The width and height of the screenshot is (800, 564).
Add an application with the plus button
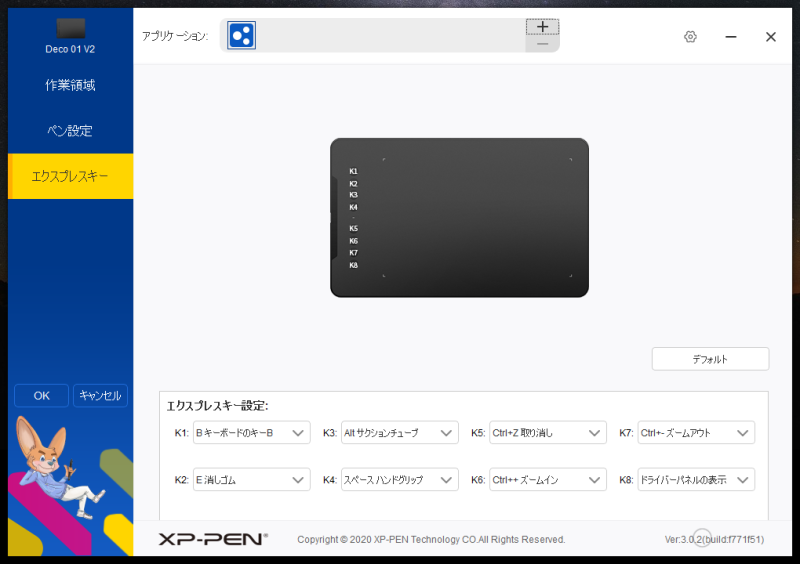click(542, 27)
